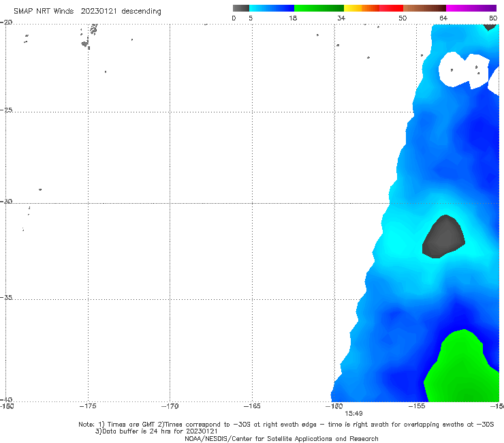
Task: Click the latitude label '-25'
Action: tap(6, 110)
